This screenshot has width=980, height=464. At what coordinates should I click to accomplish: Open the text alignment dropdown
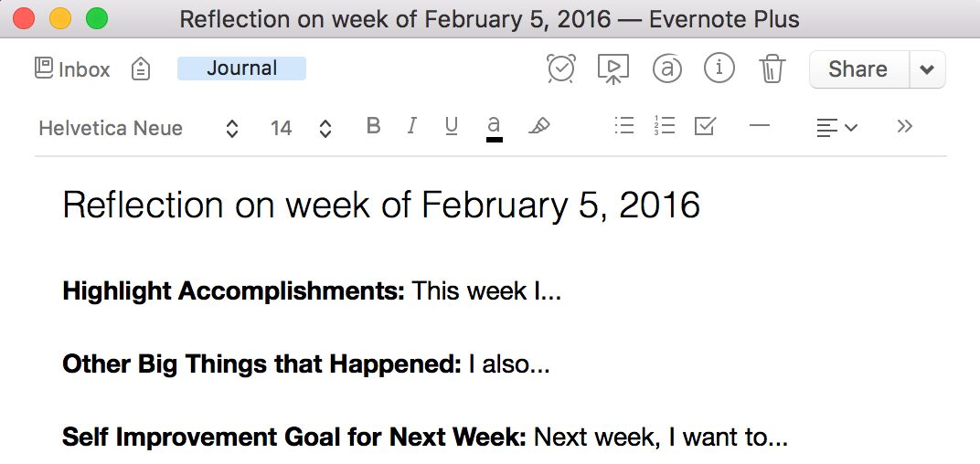coord(836,128)
